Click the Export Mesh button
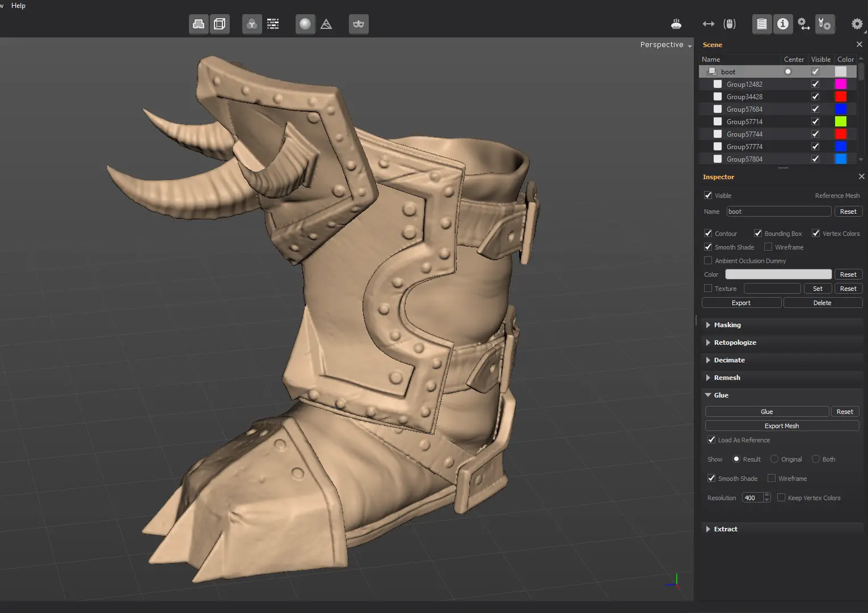Viewport: 868px width, 613px height. pos(782,426)
